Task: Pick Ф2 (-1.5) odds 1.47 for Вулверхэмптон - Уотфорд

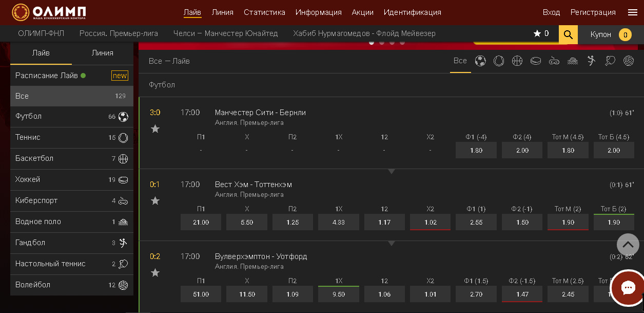Action: point(522,294)
